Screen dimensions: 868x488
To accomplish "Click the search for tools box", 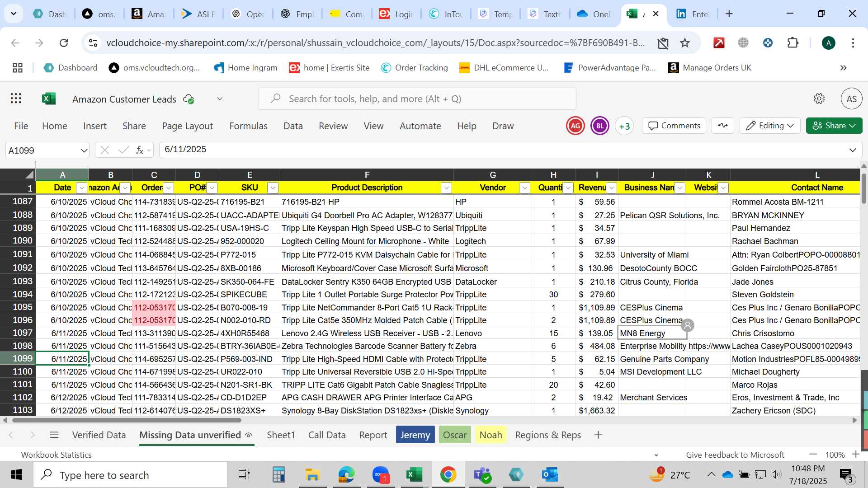I will (417, 99).
